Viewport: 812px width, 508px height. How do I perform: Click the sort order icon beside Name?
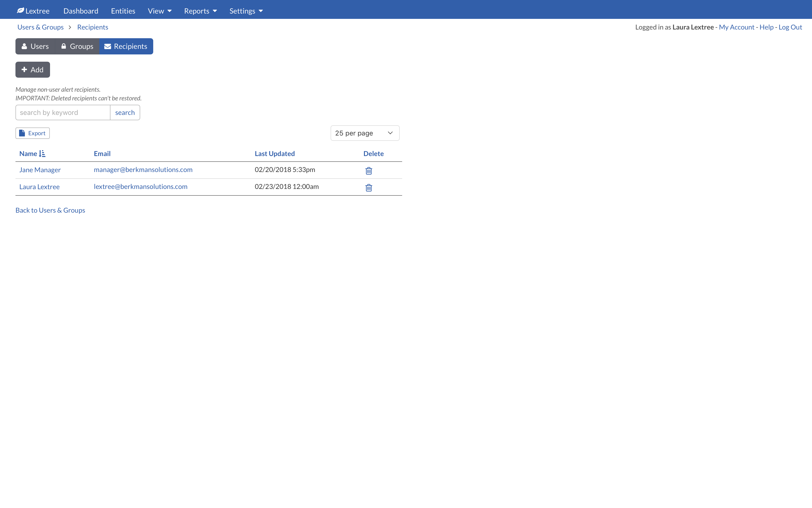click(42, 154)
